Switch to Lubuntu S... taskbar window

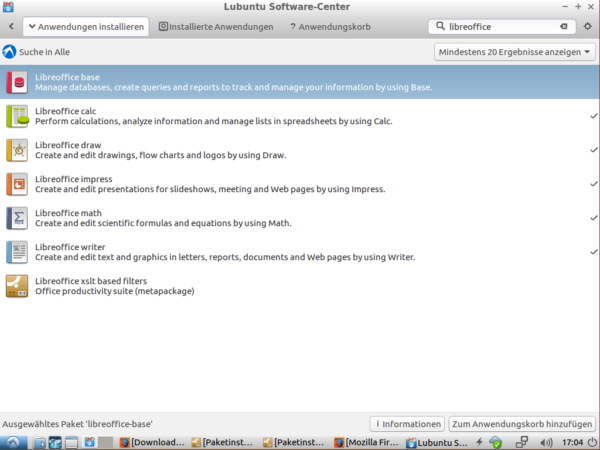tap(437, 442)
